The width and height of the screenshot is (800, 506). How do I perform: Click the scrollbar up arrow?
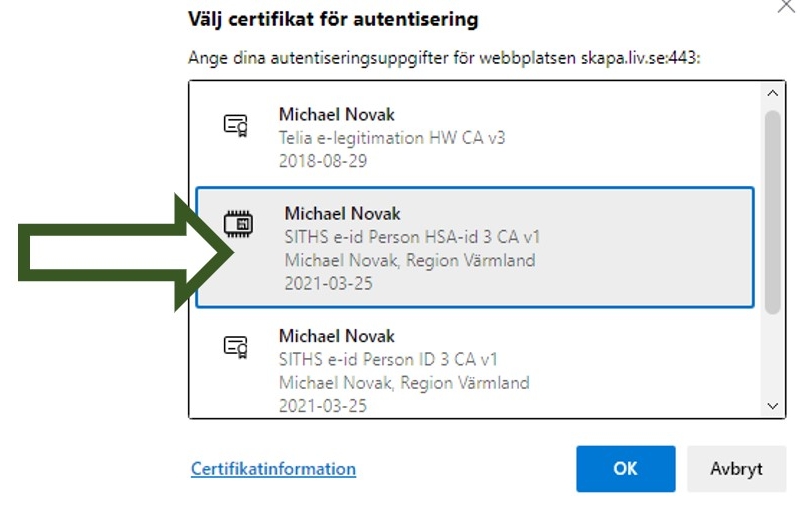click(x=772, y=93)
